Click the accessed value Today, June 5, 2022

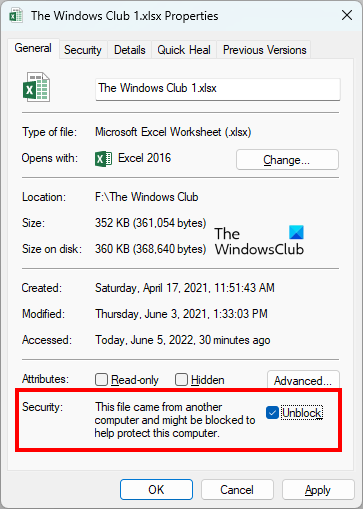183,340
